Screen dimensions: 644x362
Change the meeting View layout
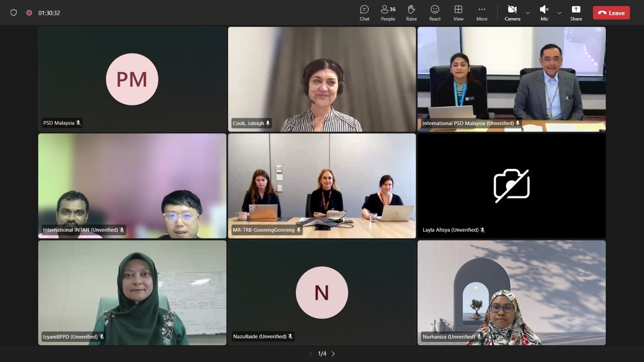click(x=458, y=13)
